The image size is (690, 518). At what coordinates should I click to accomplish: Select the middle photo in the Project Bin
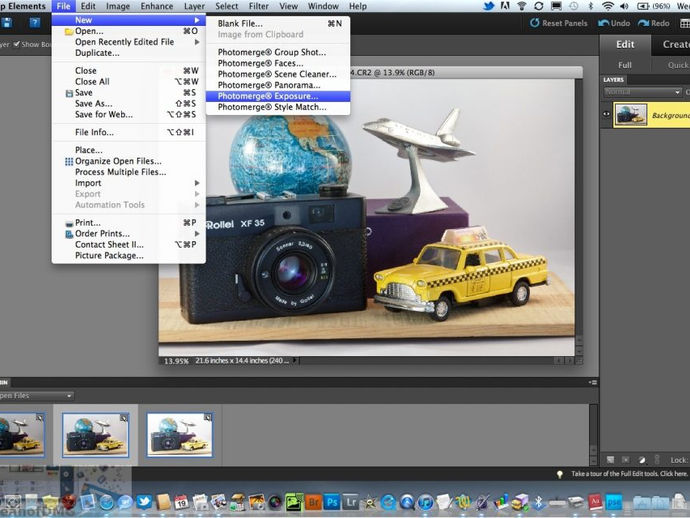click(x=95, y=435)
